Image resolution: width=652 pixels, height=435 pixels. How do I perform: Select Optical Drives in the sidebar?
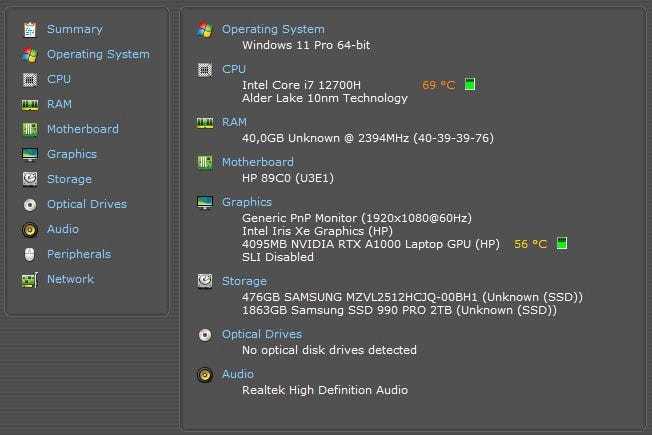point(87,204)
